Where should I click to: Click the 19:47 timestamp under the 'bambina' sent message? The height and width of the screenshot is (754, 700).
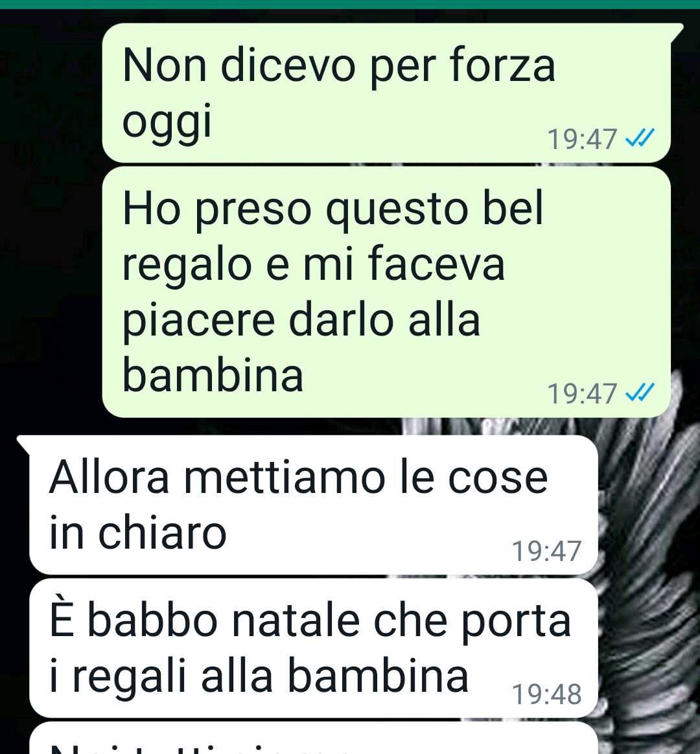coord(582,393)
